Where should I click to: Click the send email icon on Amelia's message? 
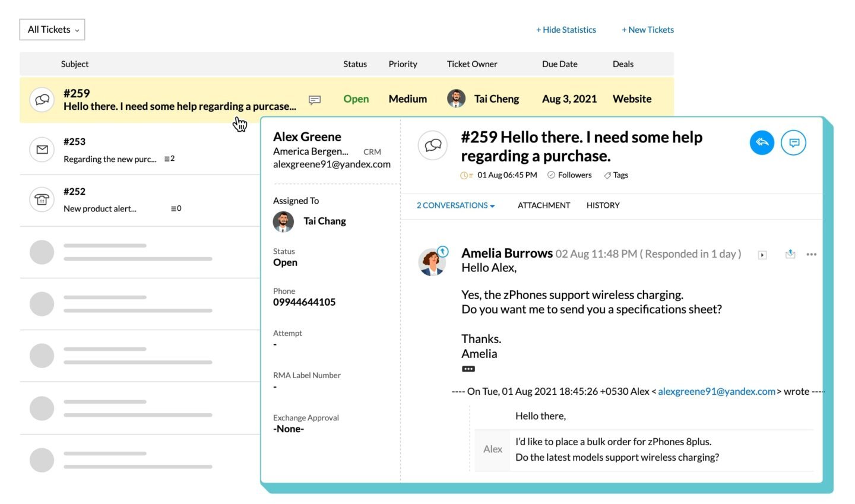pyautogui.click(x=790, y=253)
